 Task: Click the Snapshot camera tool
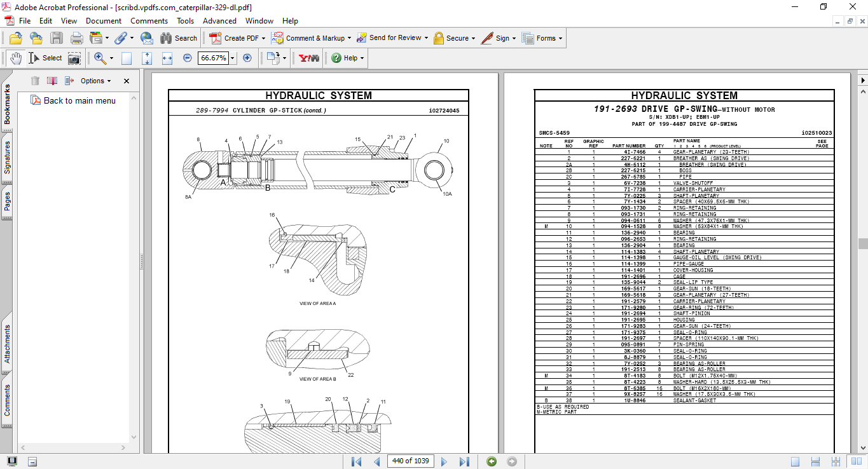coord(74,58)
